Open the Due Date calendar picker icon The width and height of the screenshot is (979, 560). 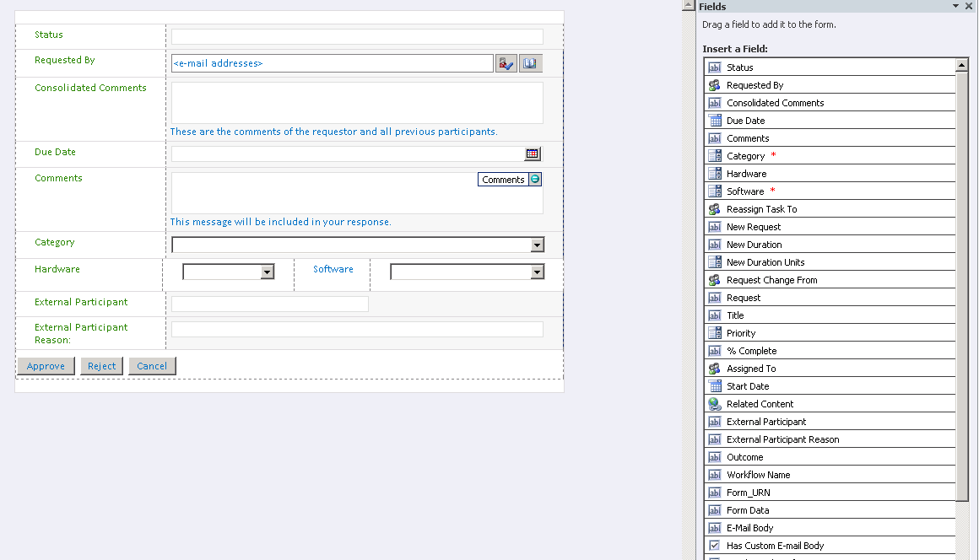pyautogui.click(x=533, y=153)
